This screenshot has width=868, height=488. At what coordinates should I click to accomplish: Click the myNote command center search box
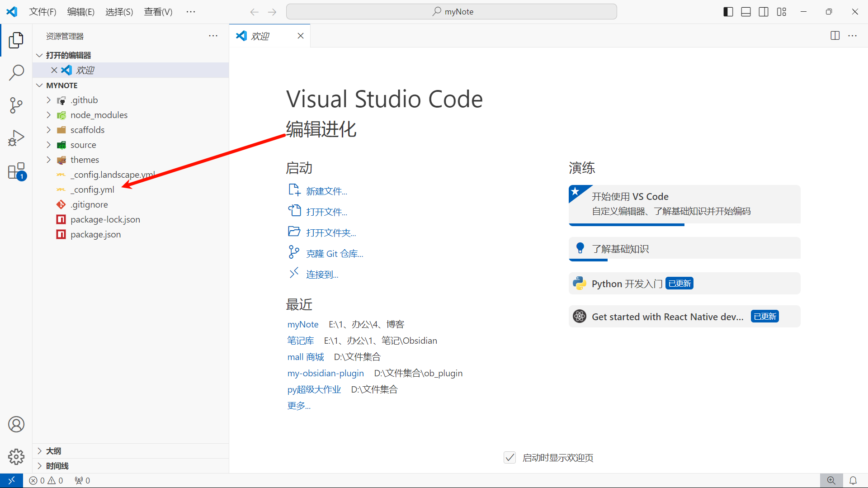(x=451, y=12)
